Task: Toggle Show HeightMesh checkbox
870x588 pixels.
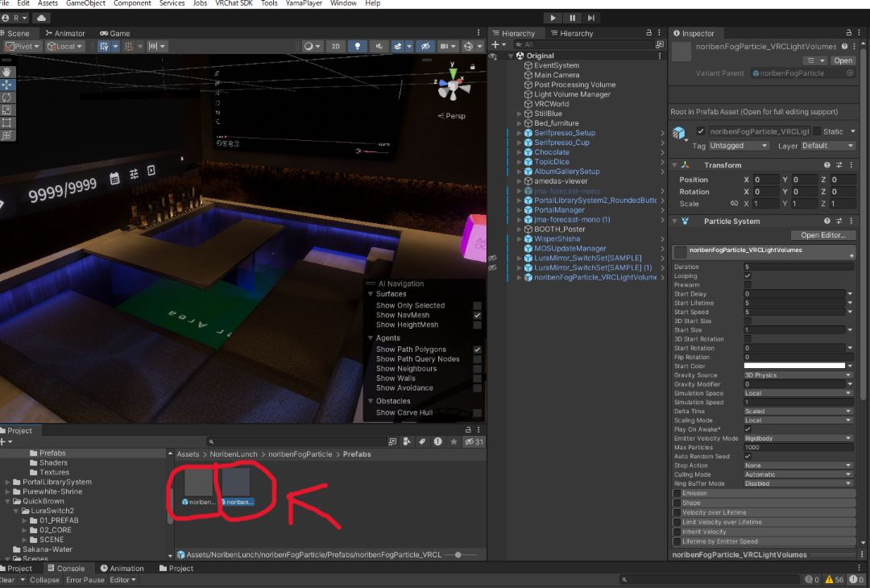Action: click(477, 325)
